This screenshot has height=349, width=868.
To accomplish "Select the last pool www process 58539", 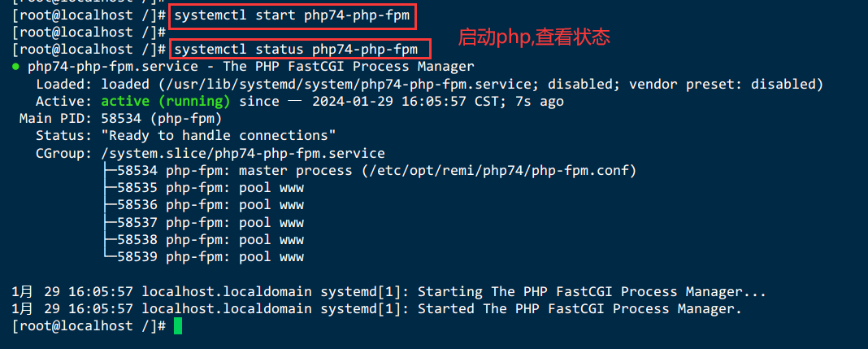I will pos(204,257).
